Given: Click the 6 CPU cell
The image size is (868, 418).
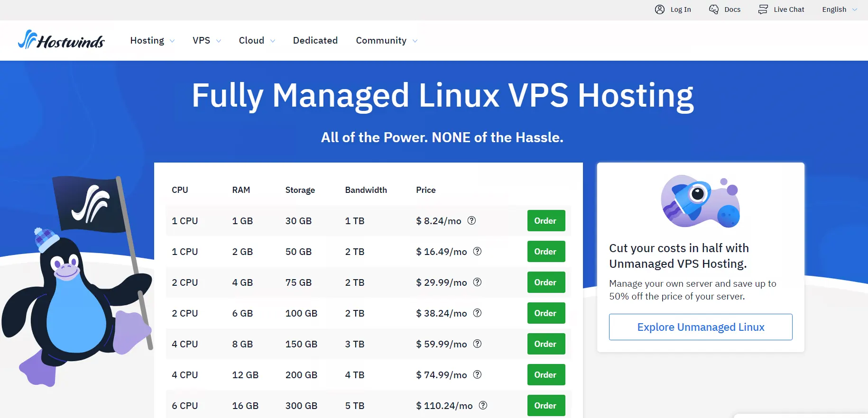Looking at the screenshot, I should [185, 406].
